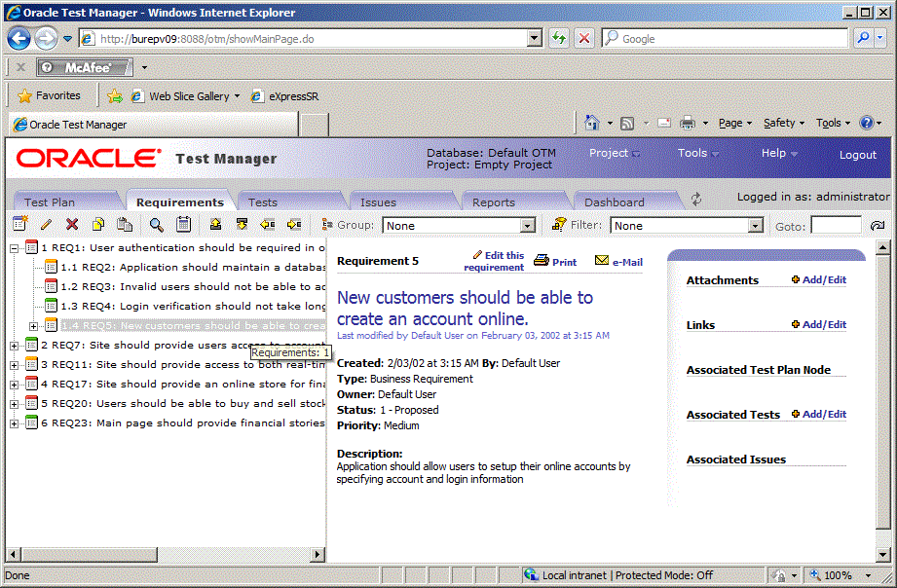Screen dimensions: 897x588
Task: Click the calendar notepad toolbar icon
Action: [184, 225]
